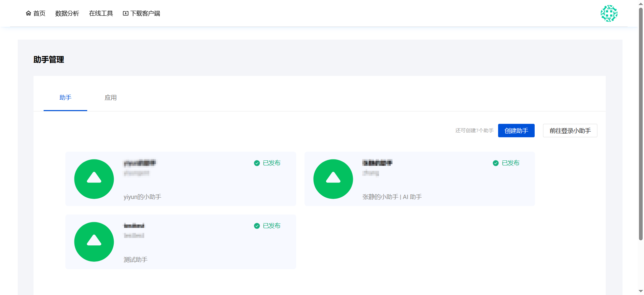Click 已发布 status on 张静的小助手 card

pos(511,163)
